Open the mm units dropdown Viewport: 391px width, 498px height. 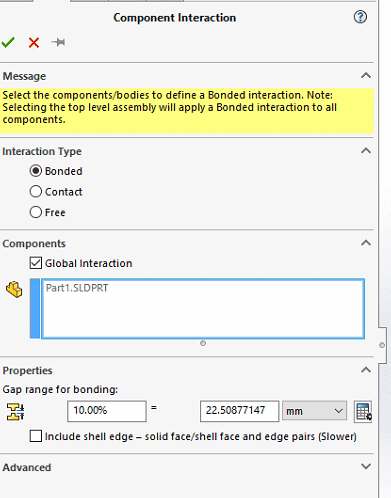pos(314,411)
